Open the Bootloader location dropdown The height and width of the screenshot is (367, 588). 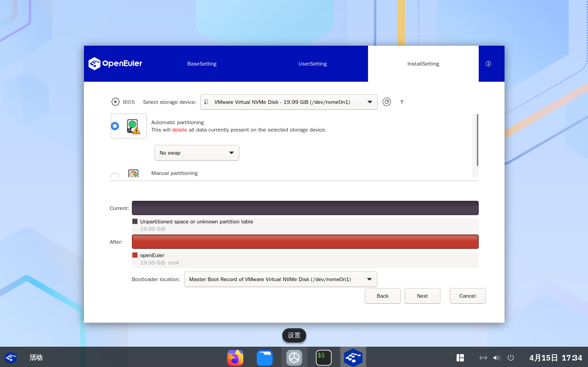pos(280,279)
